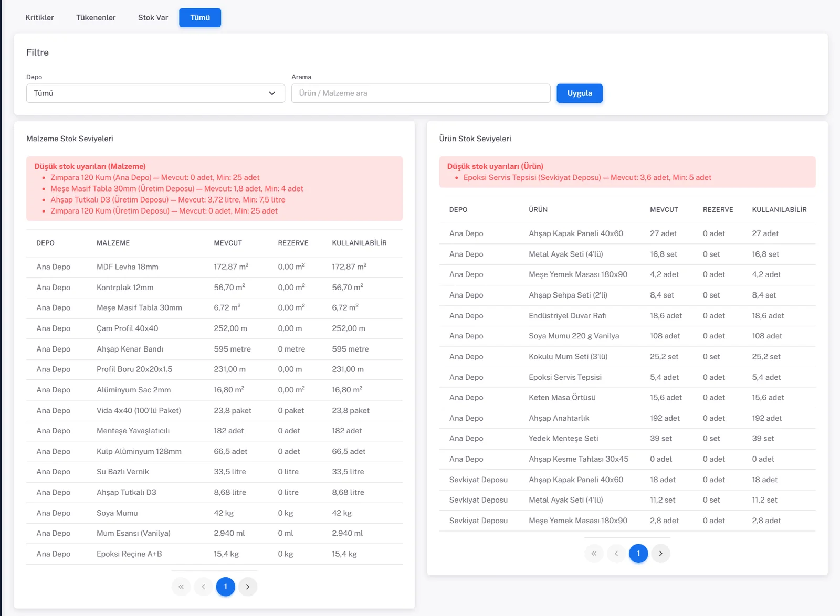Click 18 adet stock value of Sevkiyat Deposu panel
Viewport: 840px width, 616px height.
663,480
